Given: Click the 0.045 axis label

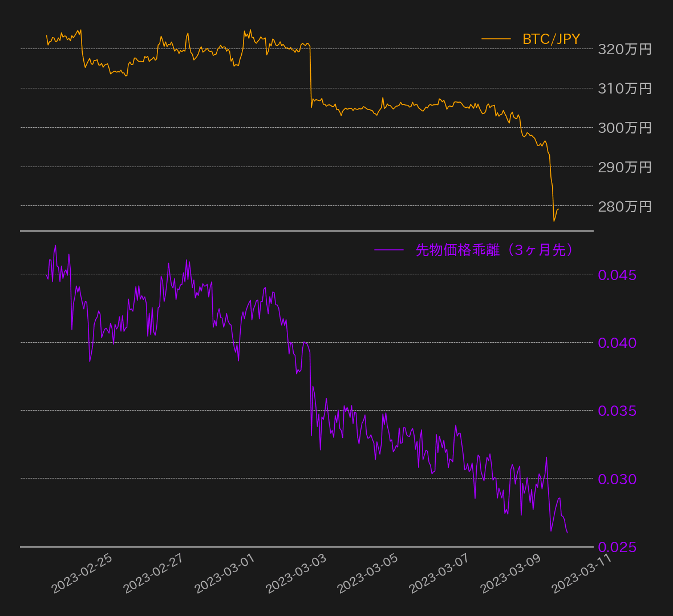Looking at the screenshot, I should pyautogui.click(x=617, y=275).
